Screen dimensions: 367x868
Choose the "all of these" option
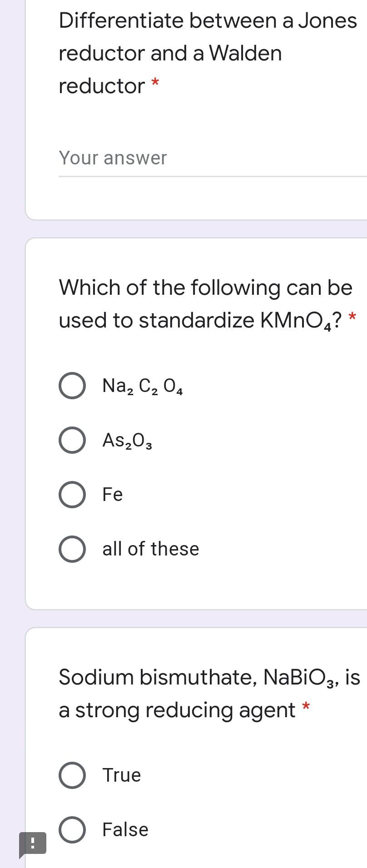72,548
